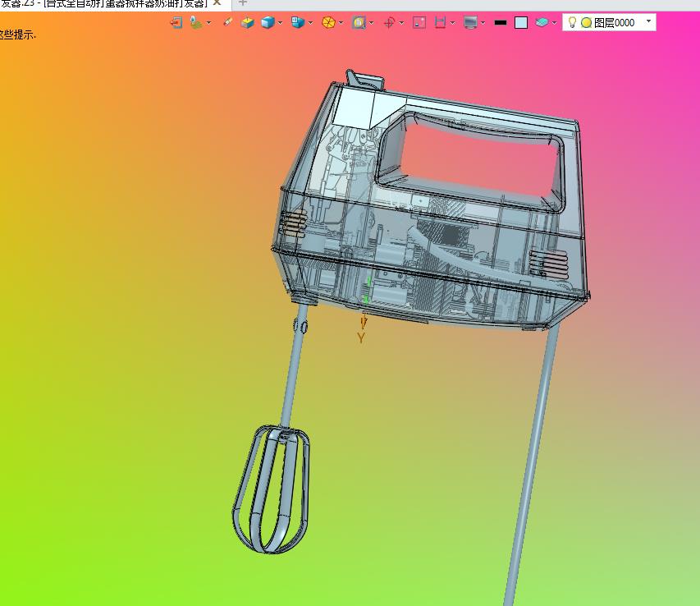Add a new tab with plus button

coord(242,3)
